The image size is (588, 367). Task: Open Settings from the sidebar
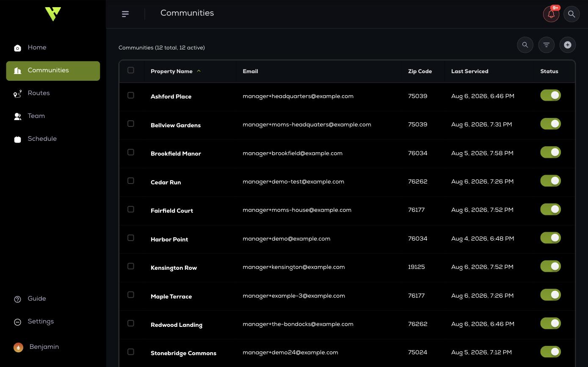(53, 322)
